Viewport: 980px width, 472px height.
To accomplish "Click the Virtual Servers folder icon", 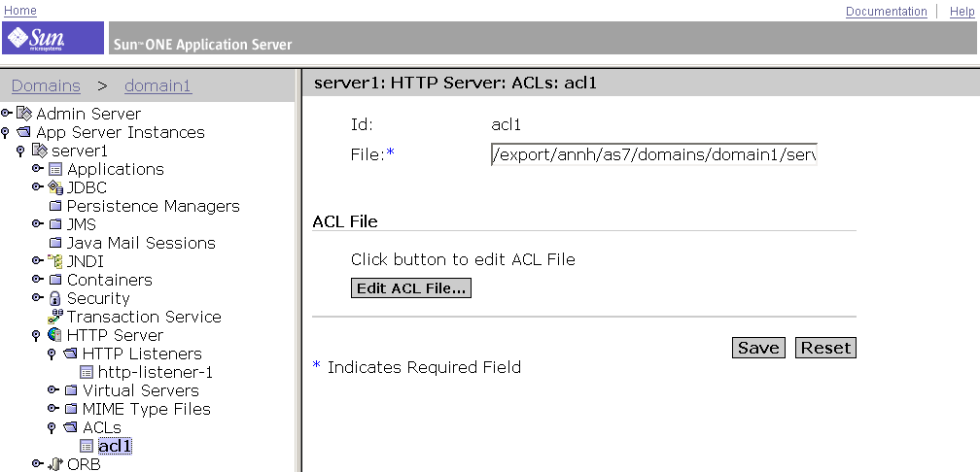I will 71,390.
